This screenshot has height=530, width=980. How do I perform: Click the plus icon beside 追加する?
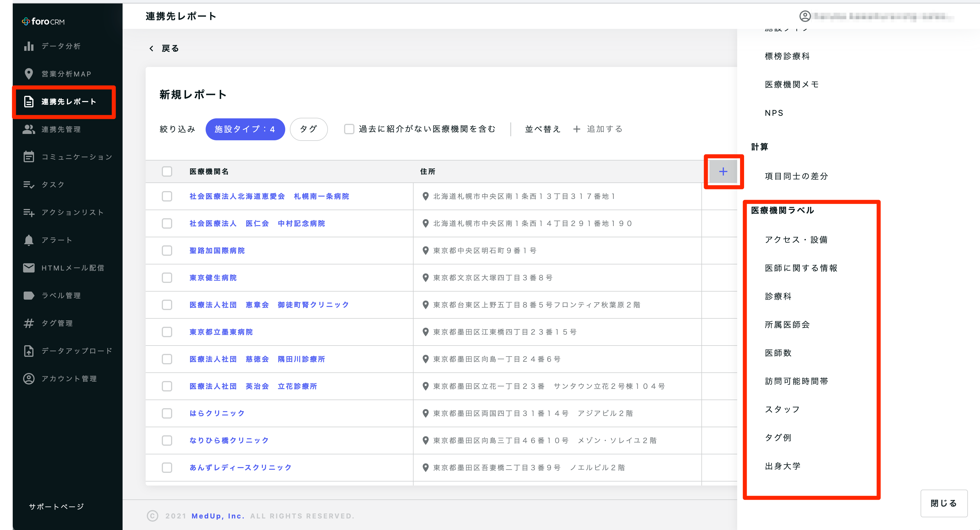click(x=577, y=129)
